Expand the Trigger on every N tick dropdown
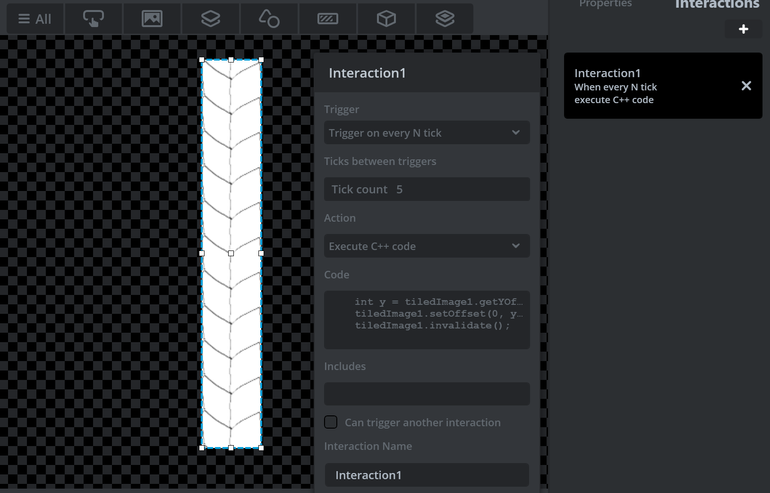 point(427,133)
